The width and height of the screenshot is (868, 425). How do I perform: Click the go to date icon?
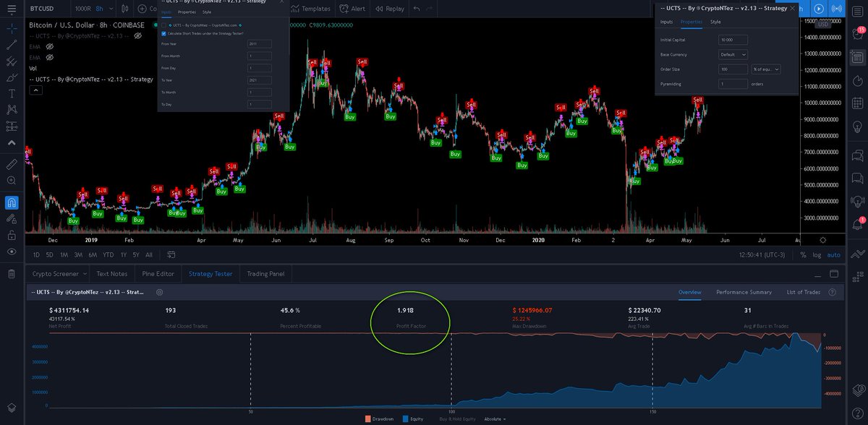click(x=171, y=254)
